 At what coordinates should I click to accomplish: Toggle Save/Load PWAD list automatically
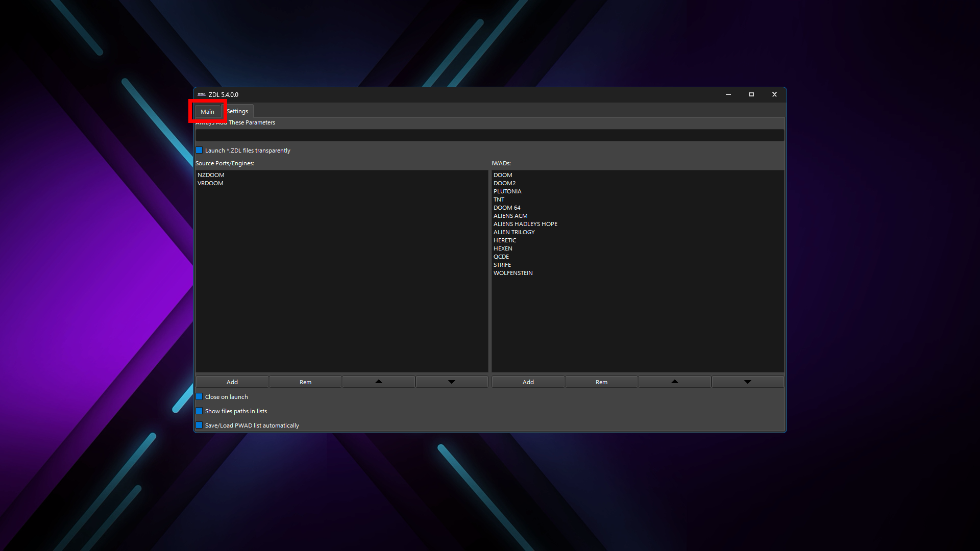(x=200, y=425)
